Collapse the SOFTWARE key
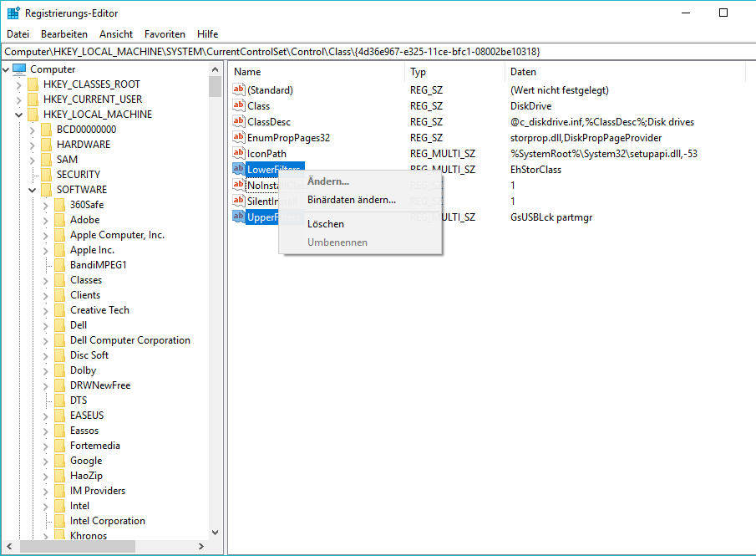The image size is (756, 556). [32, 190]
